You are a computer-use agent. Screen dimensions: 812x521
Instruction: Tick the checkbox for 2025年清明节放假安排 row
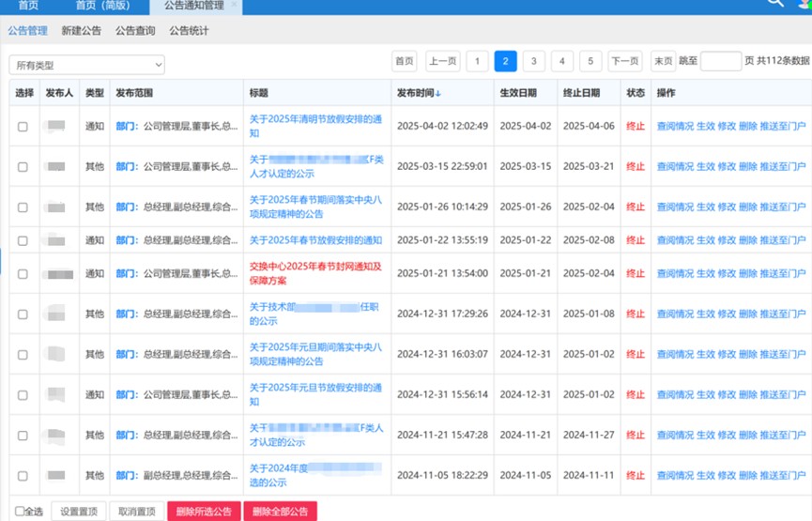tap(23, 126)
